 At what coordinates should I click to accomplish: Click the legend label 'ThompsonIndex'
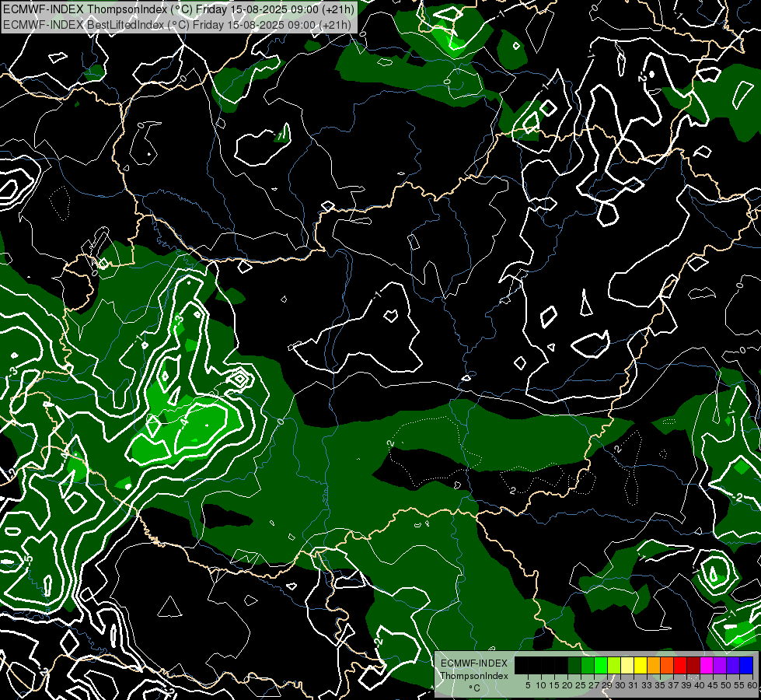pyautogui.click(x=474, y=676)
